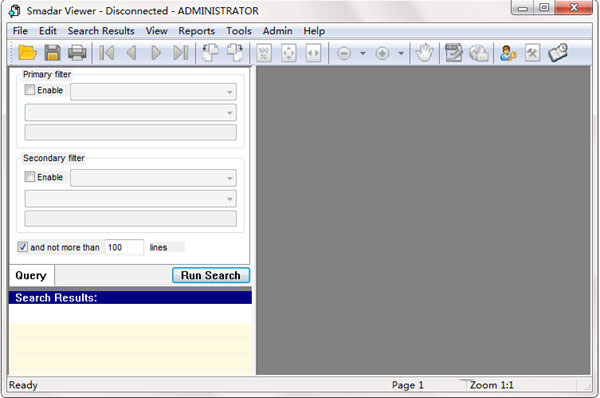This screenshot has height=398, width=600.
Task: Click the Open folder toolbar icon
Action: tap(27, 53)
